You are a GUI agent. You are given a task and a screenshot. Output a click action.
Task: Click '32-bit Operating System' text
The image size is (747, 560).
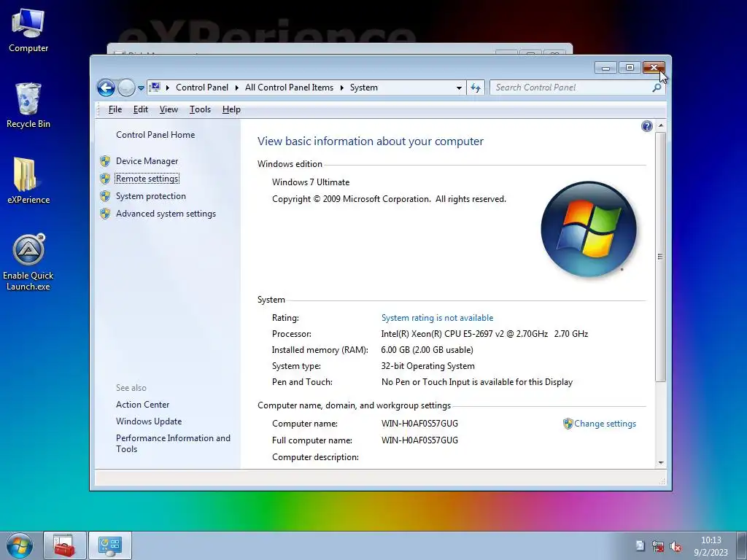click(x=427, y=366)
